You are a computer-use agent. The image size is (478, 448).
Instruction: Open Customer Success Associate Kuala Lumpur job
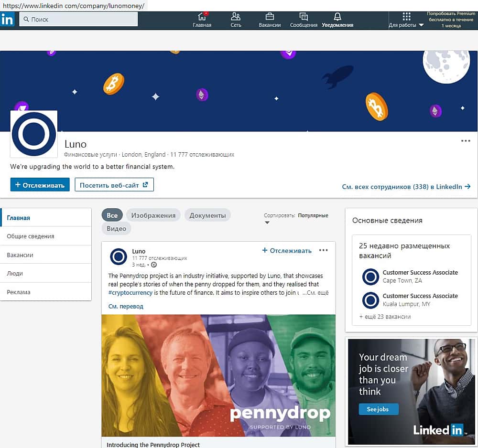[x=420, y=296]
